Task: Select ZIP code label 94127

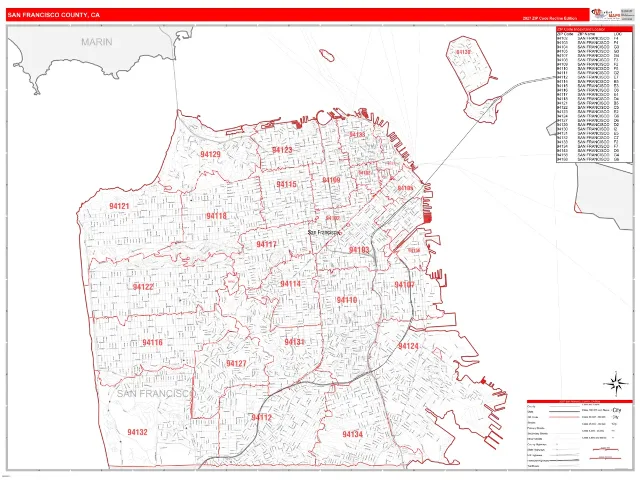Action: pyautogui.click(x=236, y=363)
